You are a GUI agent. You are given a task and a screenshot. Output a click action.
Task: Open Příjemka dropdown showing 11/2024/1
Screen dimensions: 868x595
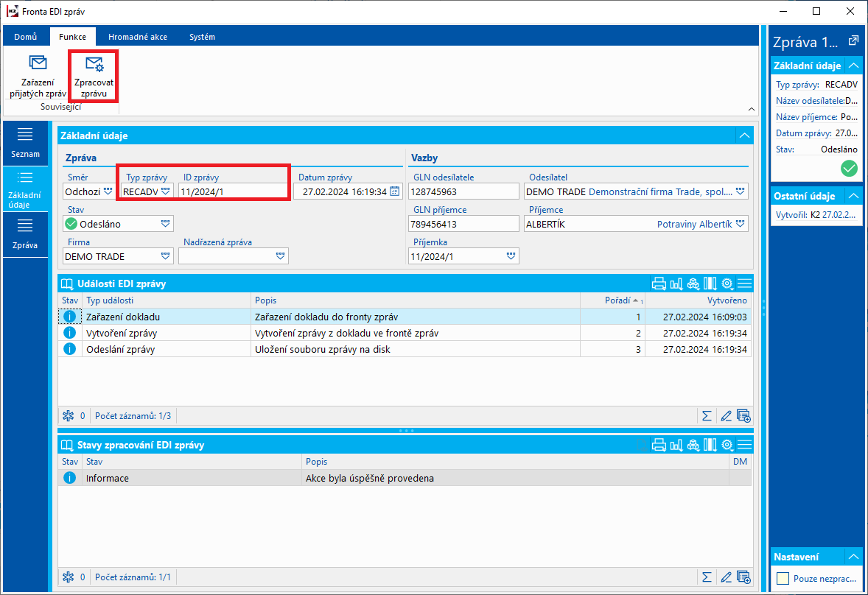pyautogui.click(x=511, y=256)
